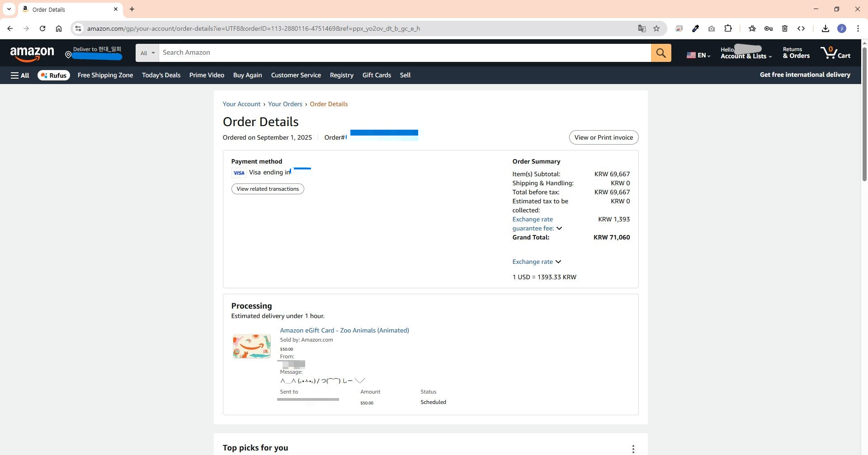The height and width of the screenshot is (455, 868).
Task: Close the Order Details tab
Action: (116, 9)
